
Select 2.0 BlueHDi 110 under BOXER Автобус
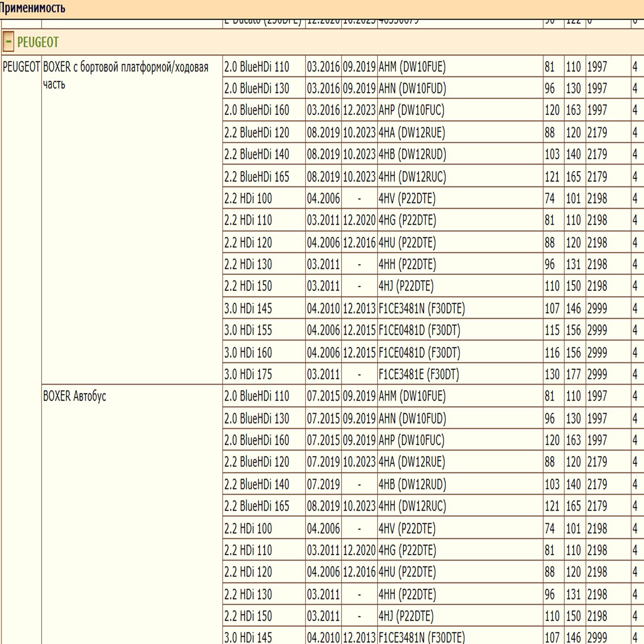pyautogui.click(x=256, y=396)
